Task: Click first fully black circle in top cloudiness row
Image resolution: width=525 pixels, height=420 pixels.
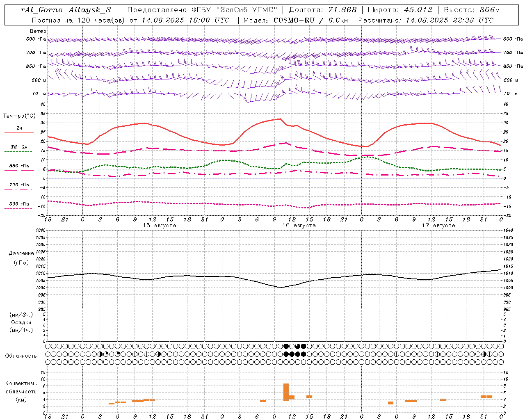Action: [x=286, y=346]
